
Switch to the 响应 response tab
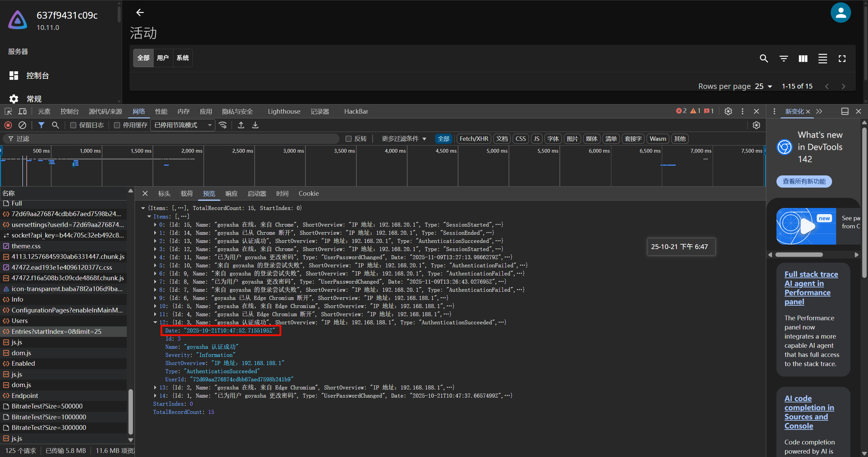pyautogui.click(x=231, y=193)
